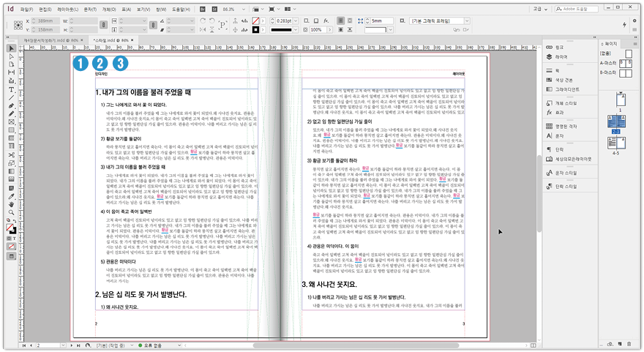Toggle wrap around bounding box button
The width and height of the screenshot is (644, 352).
point(350,20)
